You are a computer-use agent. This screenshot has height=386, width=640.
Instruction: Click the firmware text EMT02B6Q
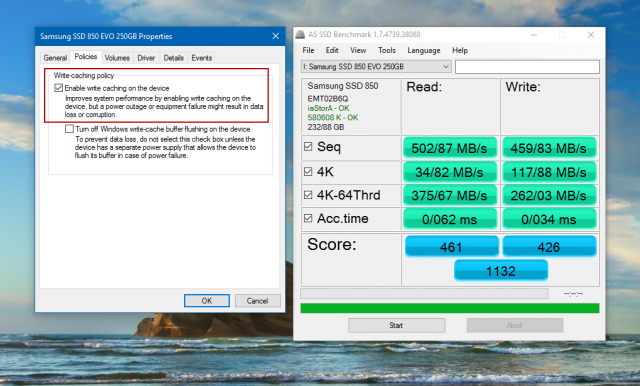coord(328,99)
